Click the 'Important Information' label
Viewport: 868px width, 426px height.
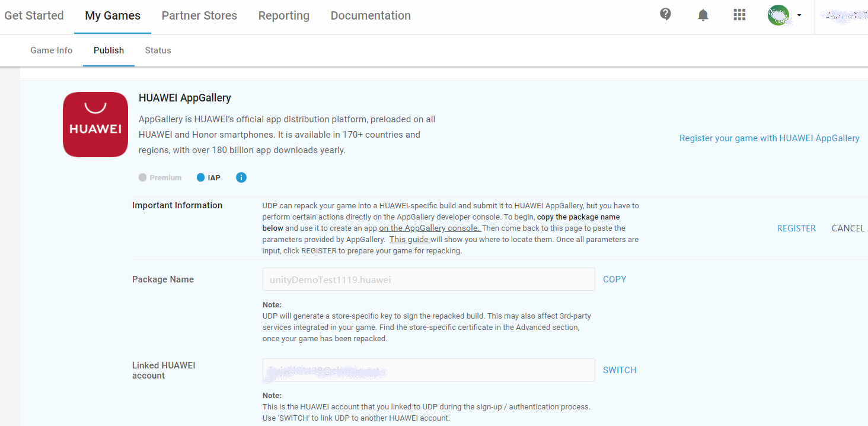tap(177, 205)
